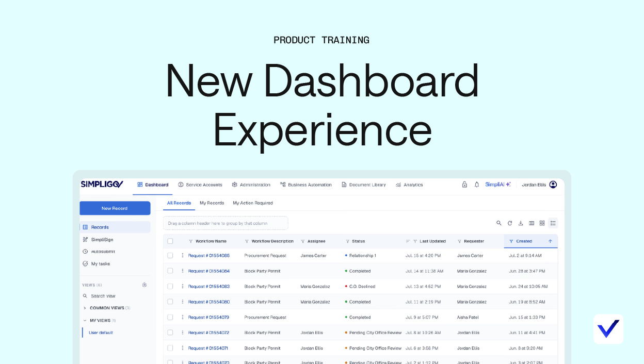Click the lock icon in header
This screenshot has width=644, height=364.
click(464, 185)
